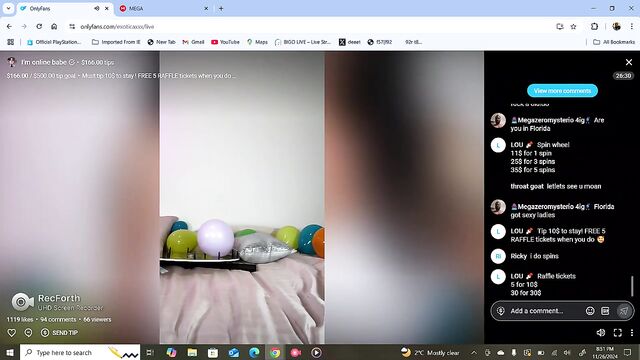Open the tab search dropdown in Chrome
Viewport: 640px width, 360px height.
8,8
